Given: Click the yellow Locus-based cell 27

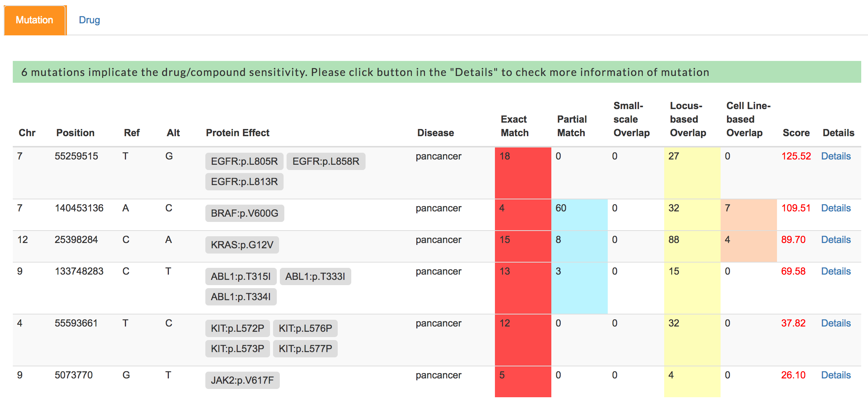Looking at the screenshot, I should (x=692, y=173).
